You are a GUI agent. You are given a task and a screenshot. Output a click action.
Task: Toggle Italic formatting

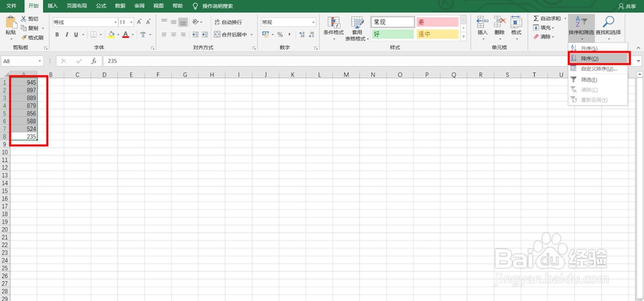click(x=66, y=35)
